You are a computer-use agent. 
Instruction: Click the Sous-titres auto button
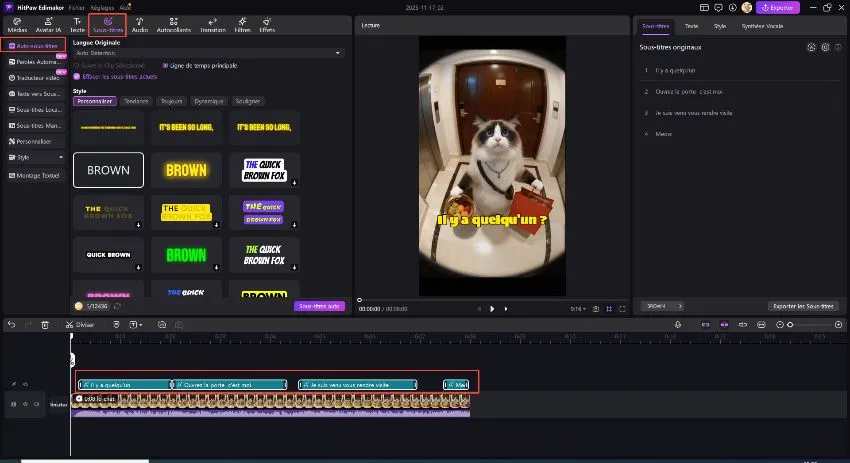tap(320, 306)
